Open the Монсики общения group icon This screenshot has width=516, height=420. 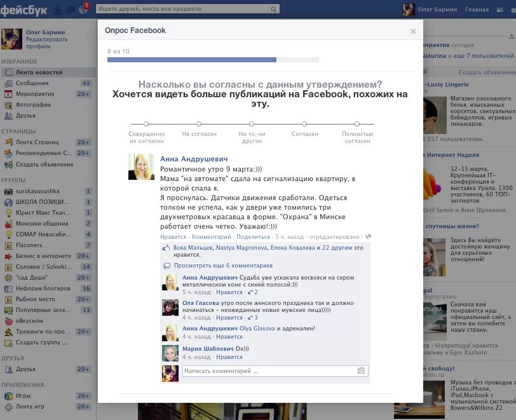8,224
